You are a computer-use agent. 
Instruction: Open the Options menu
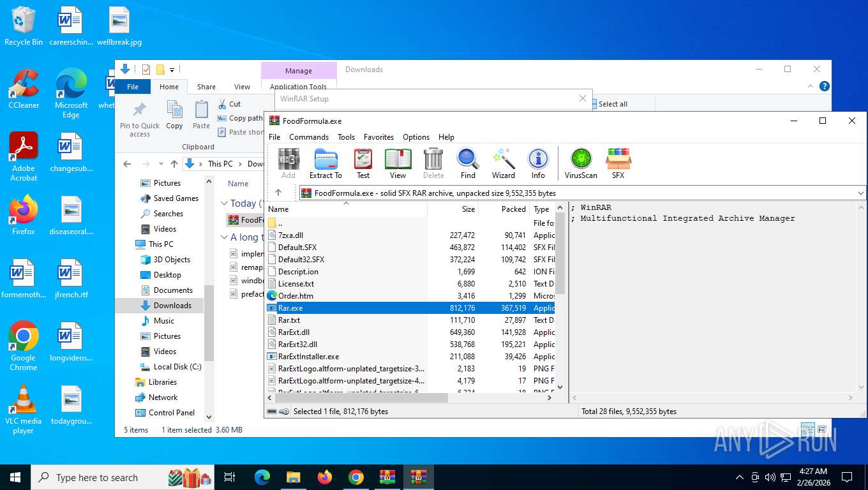(416, 137)
